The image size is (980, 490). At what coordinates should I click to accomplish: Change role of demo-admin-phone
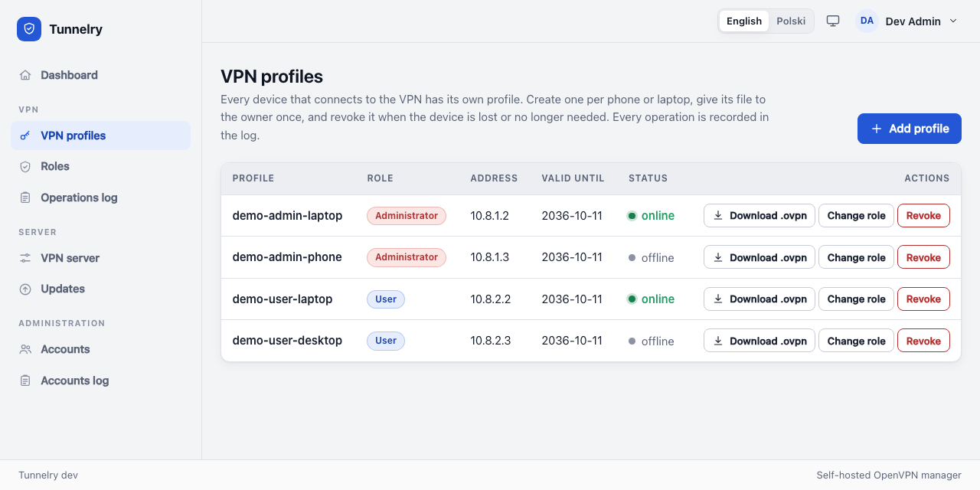tap(856, 257)
